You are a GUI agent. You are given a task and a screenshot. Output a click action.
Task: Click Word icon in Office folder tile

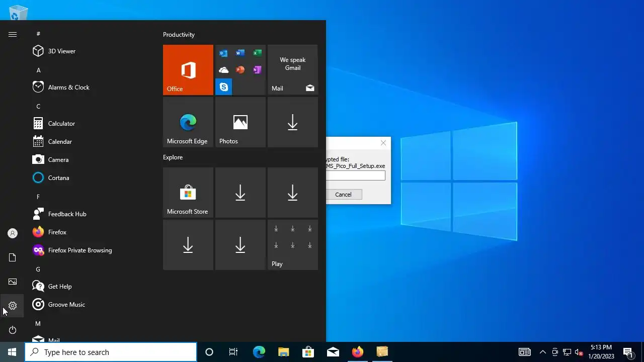(x=240, y=53)
